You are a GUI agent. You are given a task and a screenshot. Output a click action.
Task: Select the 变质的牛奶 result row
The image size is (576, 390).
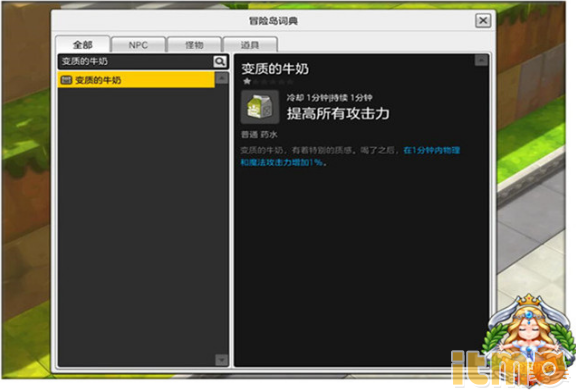click(x=136, y=80)
